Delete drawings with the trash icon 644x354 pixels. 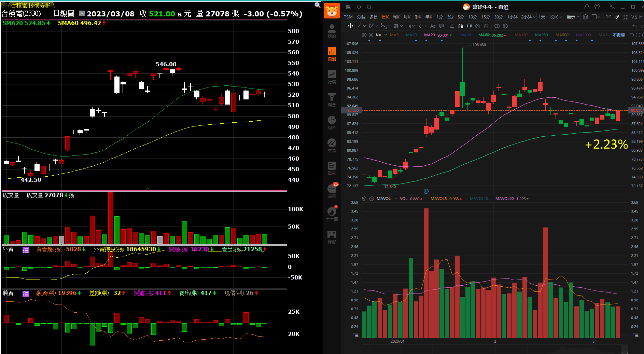[486, 26]
